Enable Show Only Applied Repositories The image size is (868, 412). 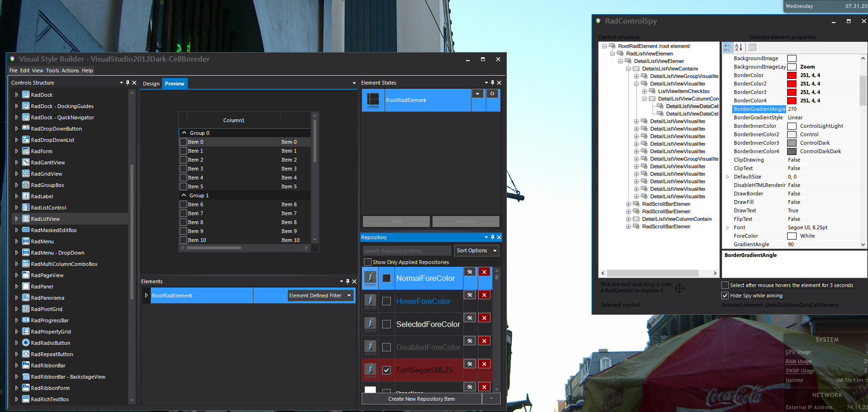coord(368,262)
